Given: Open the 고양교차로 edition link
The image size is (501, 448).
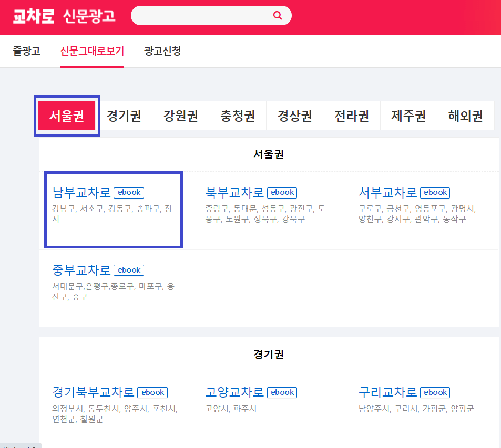Looking at the screenshot, I should click(x=233, y=392).
